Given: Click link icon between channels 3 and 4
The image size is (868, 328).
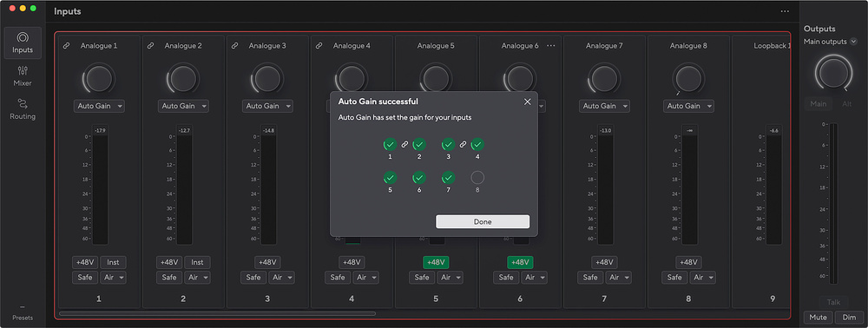Looking at the screenshot, I should tap(463, 144).
